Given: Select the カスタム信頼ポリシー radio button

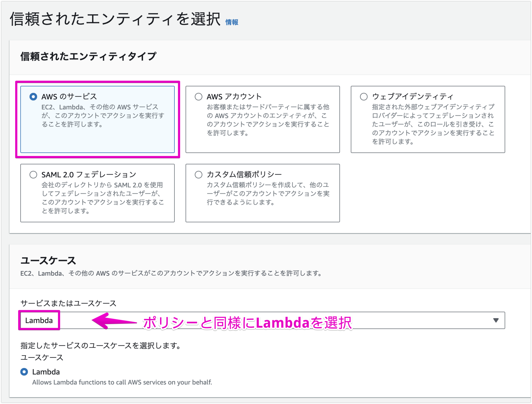Looking at the screenshot, I should 198,175.
